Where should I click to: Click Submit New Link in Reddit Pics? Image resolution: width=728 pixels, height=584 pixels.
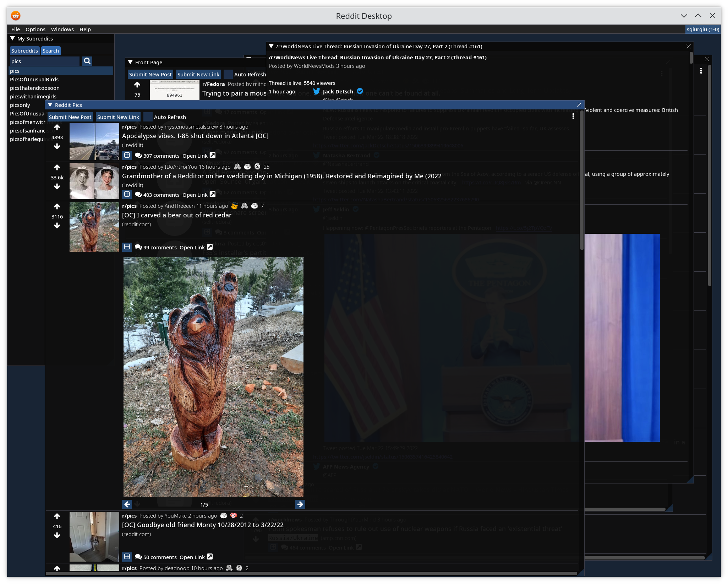[118, 117]
